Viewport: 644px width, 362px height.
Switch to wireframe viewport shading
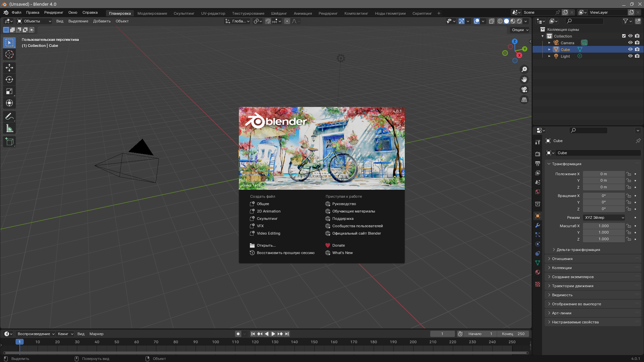click(500, 21)
